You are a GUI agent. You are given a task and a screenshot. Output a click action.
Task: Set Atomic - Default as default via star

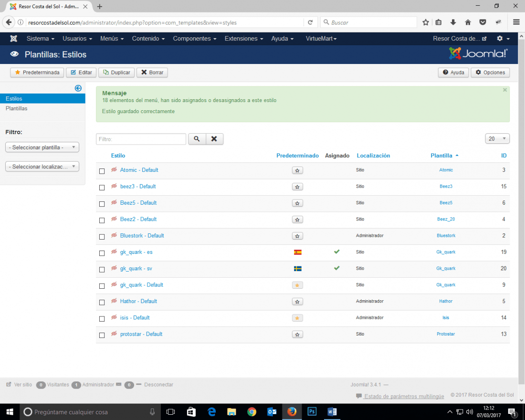[297, 170]
